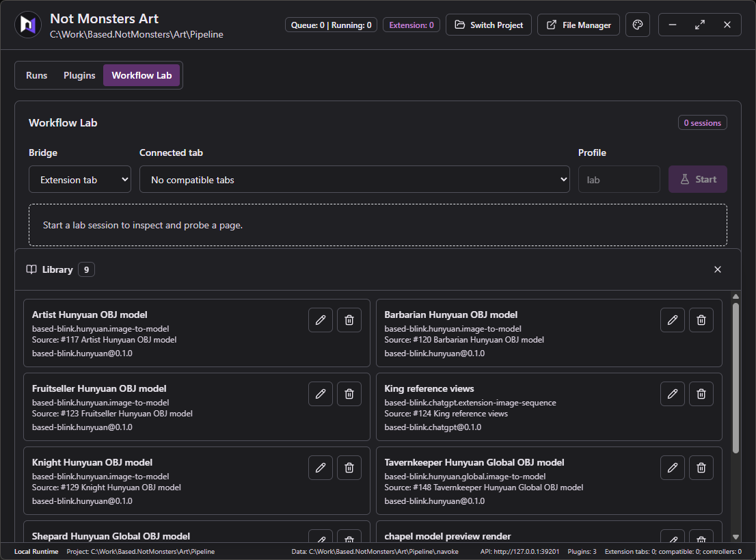Click the Project path in the status bar
The width and height of the screenshot is (756, 560).
[141, 551]
